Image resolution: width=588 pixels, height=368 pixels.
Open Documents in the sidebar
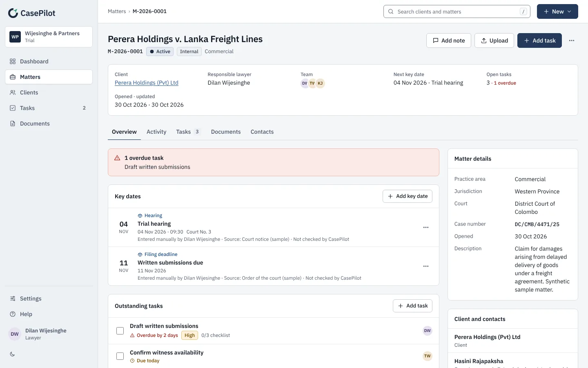point(49,123)
